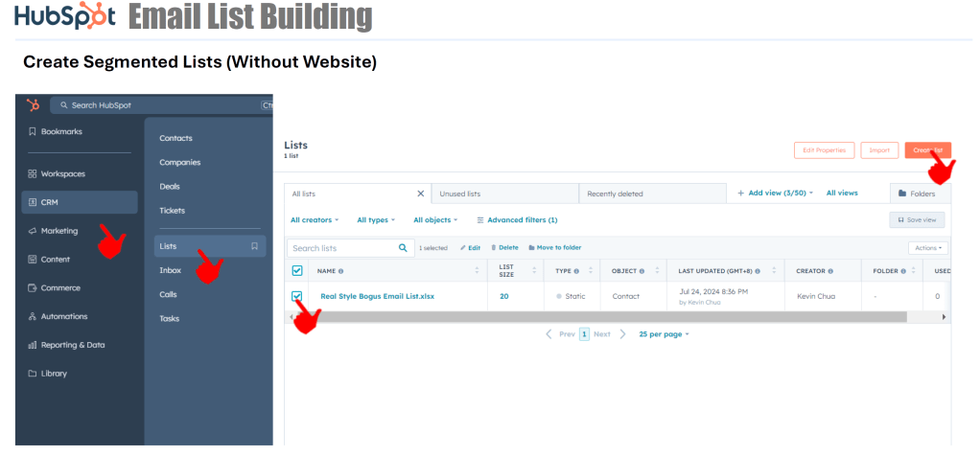The height and width of the screenshot is (456, 980).
Task: Open Marketing in the sidebar
Action: click(x=59, y=231)
